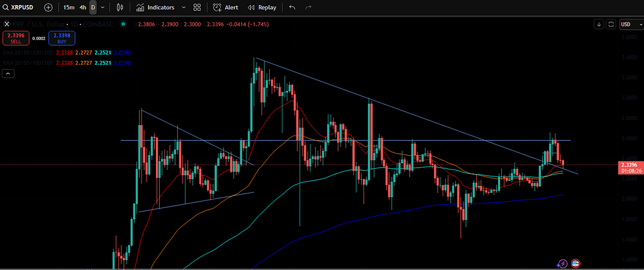
Task: Select the first EMA 20/50/100/200 legend row
Action: tap(67, 53)
